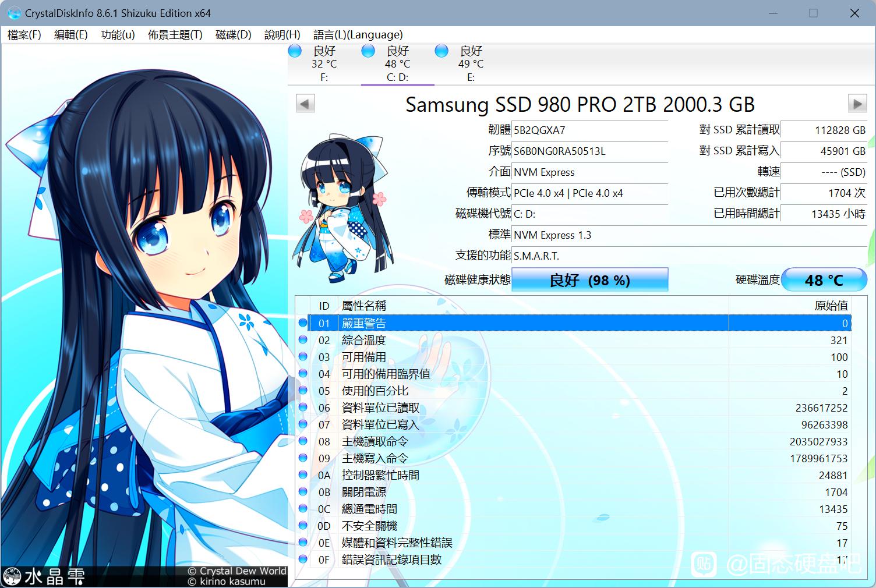Select attribute row 02 綜合溫度
The width and height of the screenshot is (876, 588).
point(574,340)
